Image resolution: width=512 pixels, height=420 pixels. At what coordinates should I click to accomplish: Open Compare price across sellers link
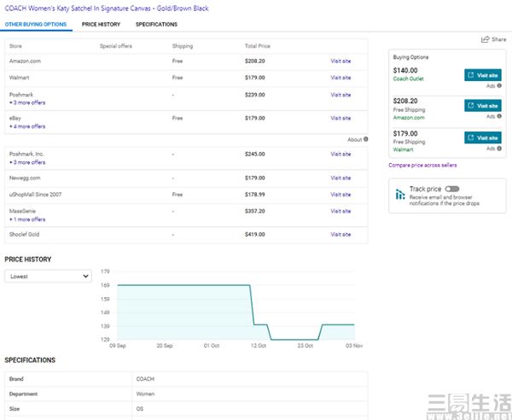(422, 164)
